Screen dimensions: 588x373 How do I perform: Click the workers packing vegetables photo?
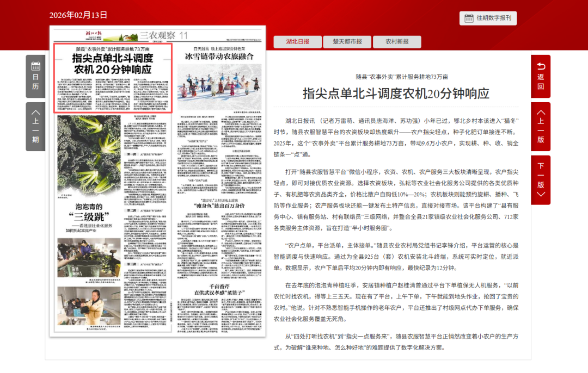[x=89, y=258]
